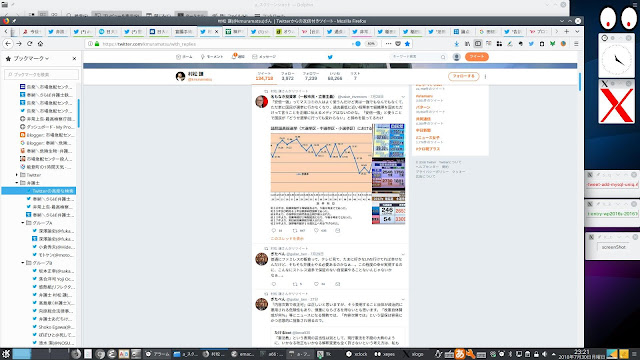Click the ブックマークを検索 search field
The width and height of the screenshot is (640, 360).
(x=41, y=75)
